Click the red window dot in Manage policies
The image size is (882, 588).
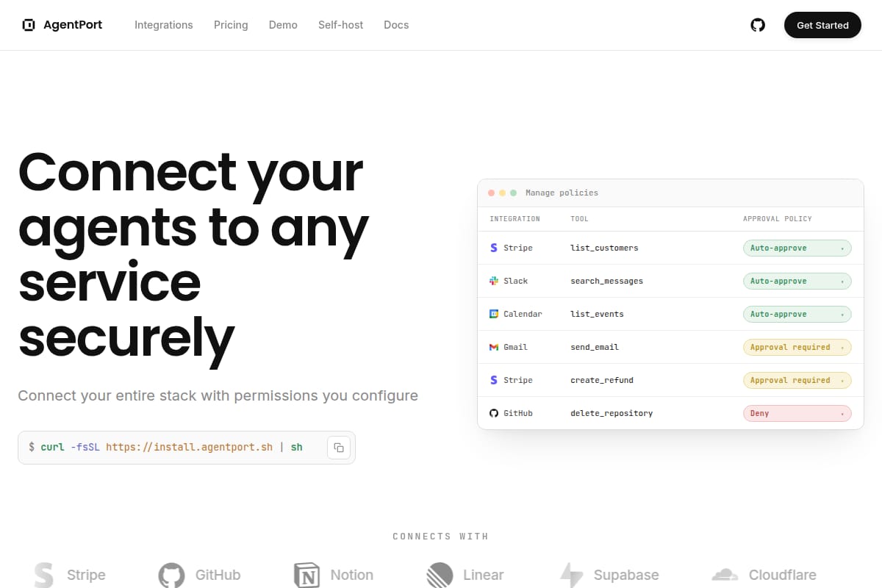(491, 193)
